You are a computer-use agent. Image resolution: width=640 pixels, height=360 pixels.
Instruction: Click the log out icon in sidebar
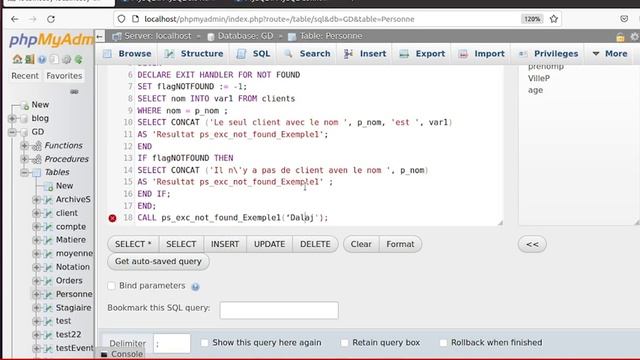coord(29,60)
